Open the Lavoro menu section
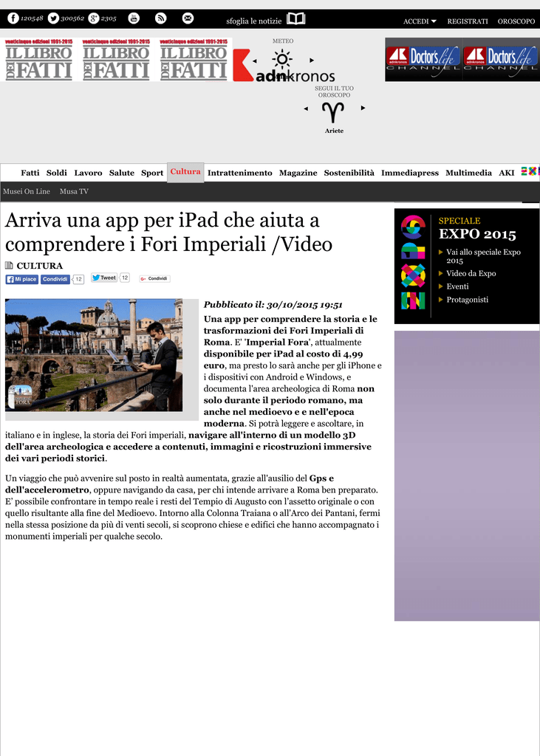540x756 pixels. pos(88,173)
